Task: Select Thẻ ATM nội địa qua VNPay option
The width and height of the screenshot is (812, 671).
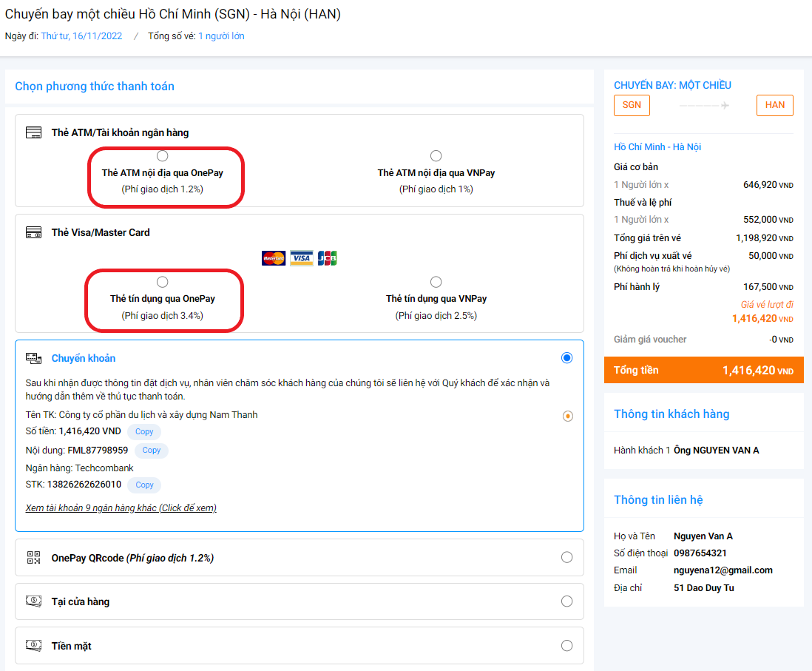Action: tap(436, 156)
